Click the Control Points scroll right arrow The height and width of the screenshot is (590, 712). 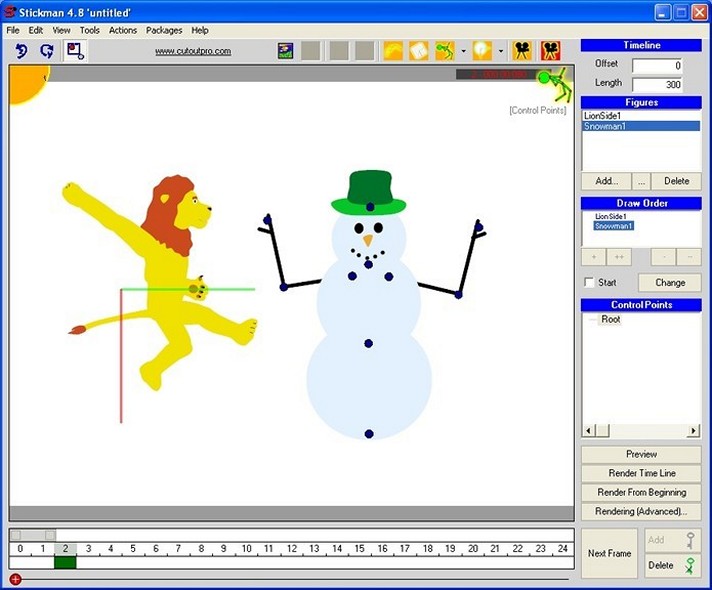[693, 430]
